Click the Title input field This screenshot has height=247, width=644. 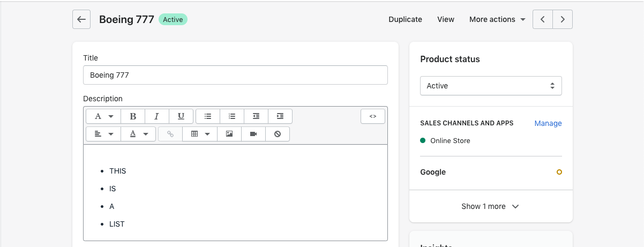[235, 75]
